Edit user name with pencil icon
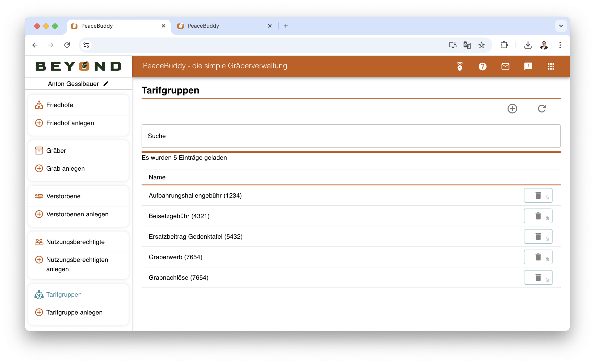Screen dimensions: 595x364 tap(106, 84)
